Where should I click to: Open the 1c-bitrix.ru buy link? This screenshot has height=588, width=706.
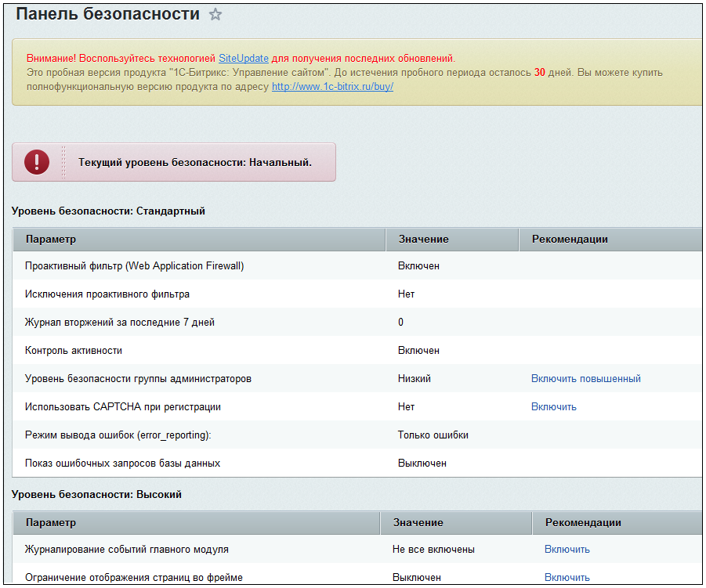(332, 87)
